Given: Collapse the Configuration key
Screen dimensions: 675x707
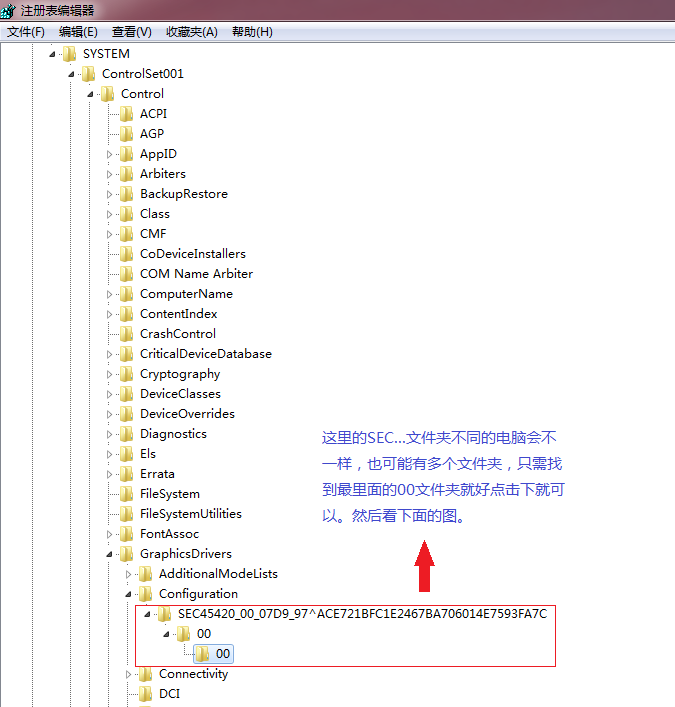Looking at the screenshot, I should 129,594.
